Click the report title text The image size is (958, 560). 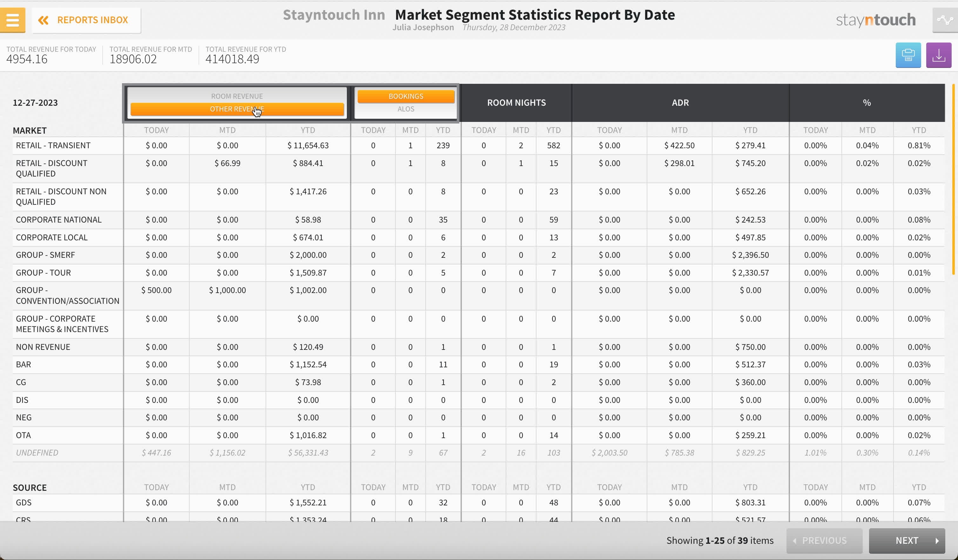click(535, 15)
